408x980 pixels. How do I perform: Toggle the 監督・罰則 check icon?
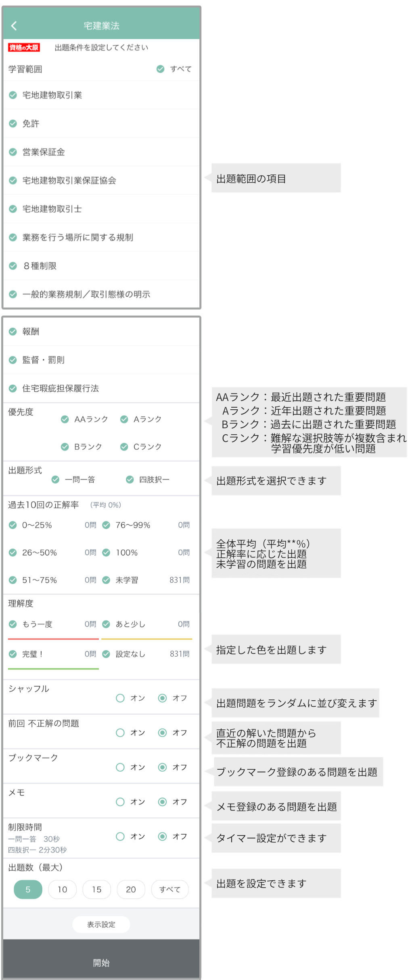13,360
